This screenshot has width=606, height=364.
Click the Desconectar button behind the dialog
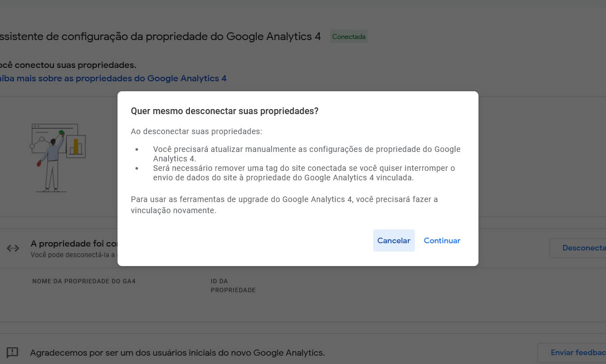pyautogui.click(x=578, y=248)
